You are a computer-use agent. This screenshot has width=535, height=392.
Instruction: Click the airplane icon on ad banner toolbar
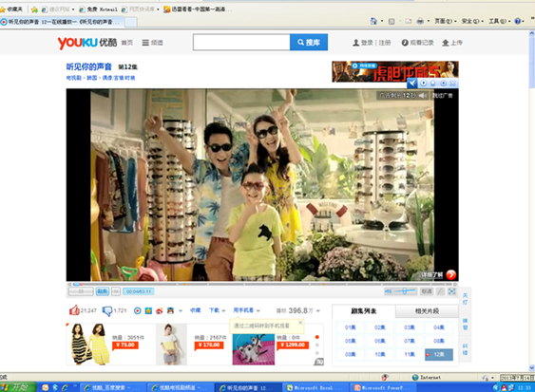(x=412, y=84)
